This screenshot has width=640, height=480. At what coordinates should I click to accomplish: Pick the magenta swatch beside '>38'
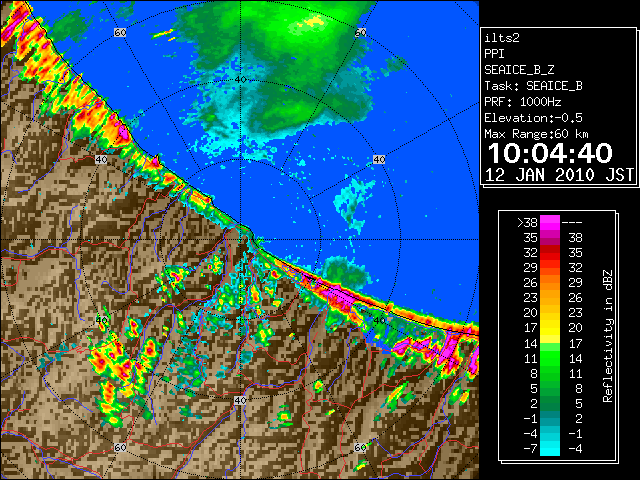point(550,222)
